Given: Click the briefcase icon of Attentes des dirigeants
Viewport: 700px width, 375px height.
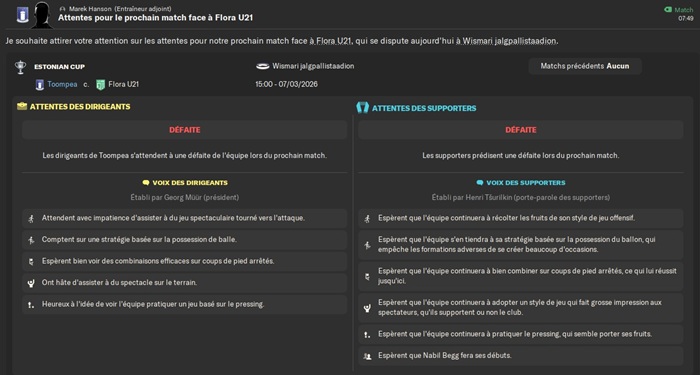Looking at the screenshot, I should (x=22, y=106).
